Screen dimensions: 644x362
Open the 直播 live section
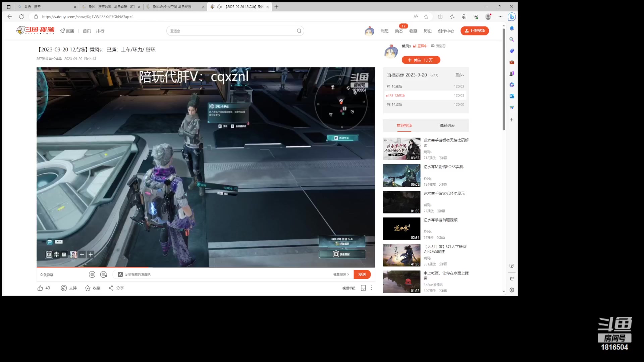pyautogui.click(x=67, y=31)
